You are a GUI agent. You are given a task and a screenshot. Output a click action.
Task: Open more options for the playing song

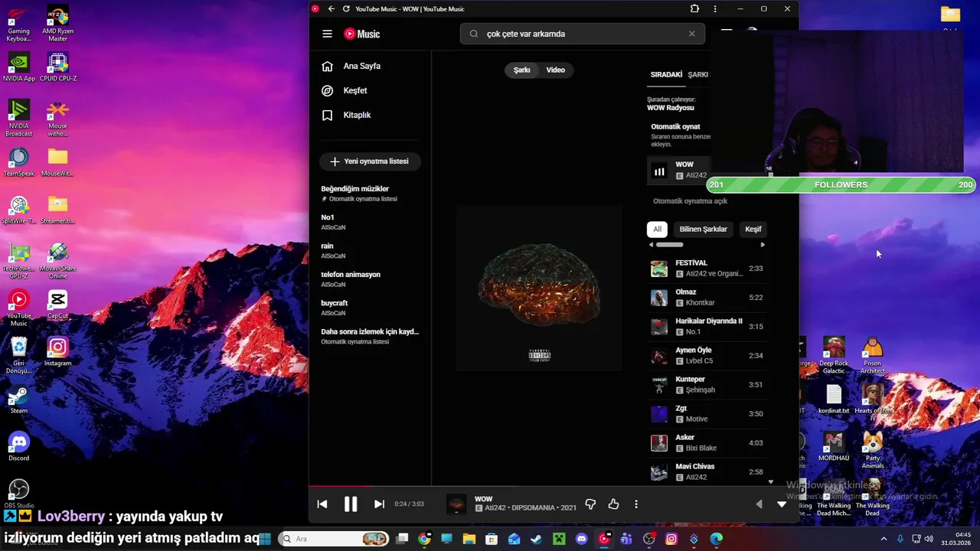click(x=636, y=504)
